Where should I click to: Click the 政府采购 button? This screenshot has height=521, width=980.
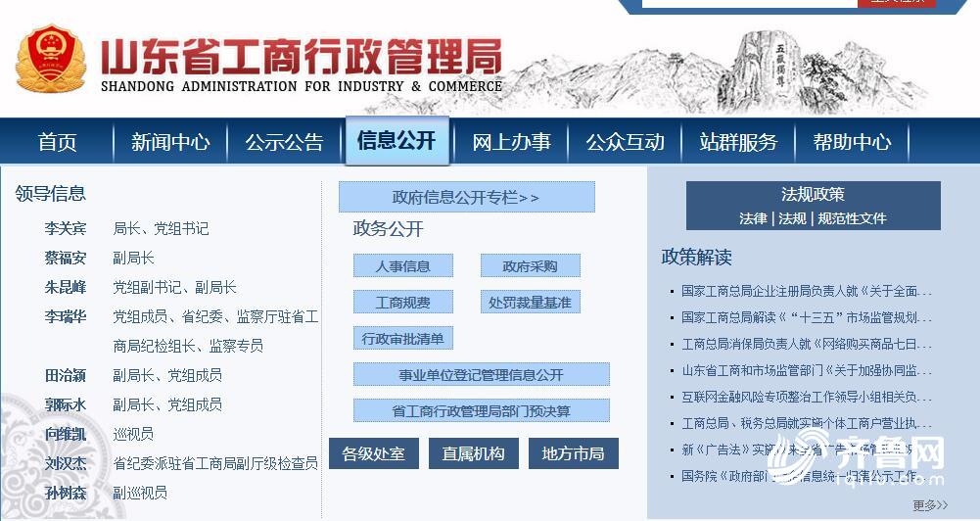530,265
